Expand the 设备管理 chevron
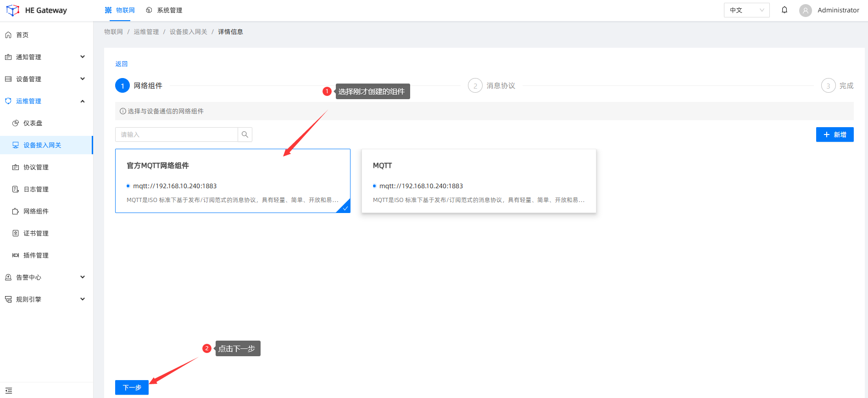The height and width of the screenshot is (398, 868). 83,79
